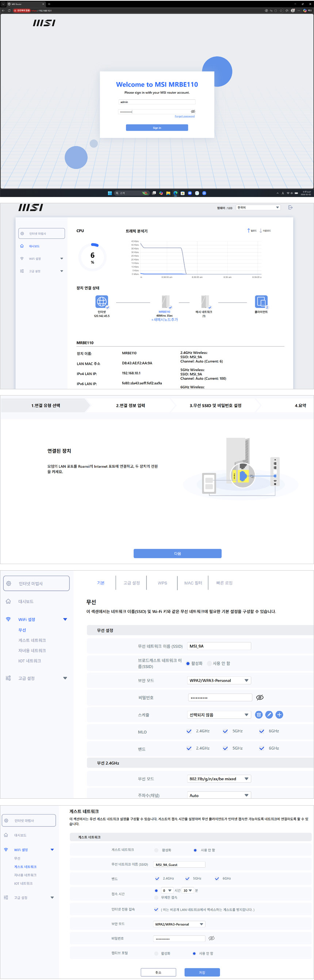Click the logout icon beside the language selector
This screenshot has height=980, width=314.
coord(290,207)
